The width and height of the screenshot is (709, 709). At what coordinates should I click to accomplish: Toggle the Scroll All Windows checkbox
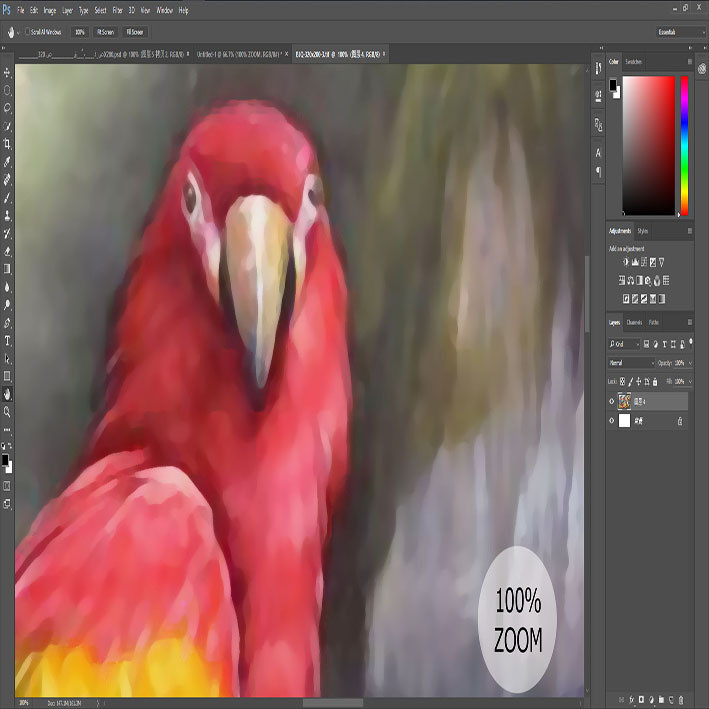[28, 32]
